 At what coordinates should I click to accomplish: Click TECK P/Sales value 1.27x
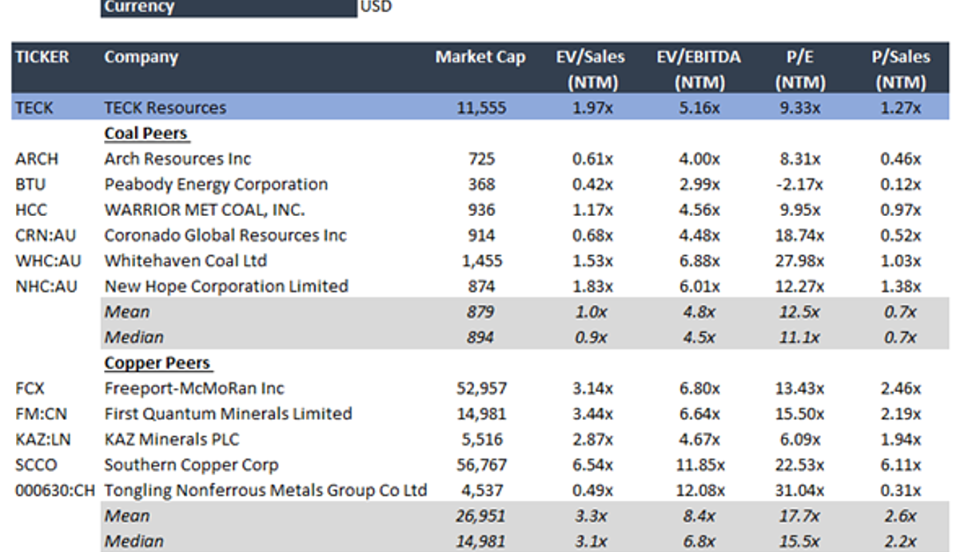click(901, 107)
